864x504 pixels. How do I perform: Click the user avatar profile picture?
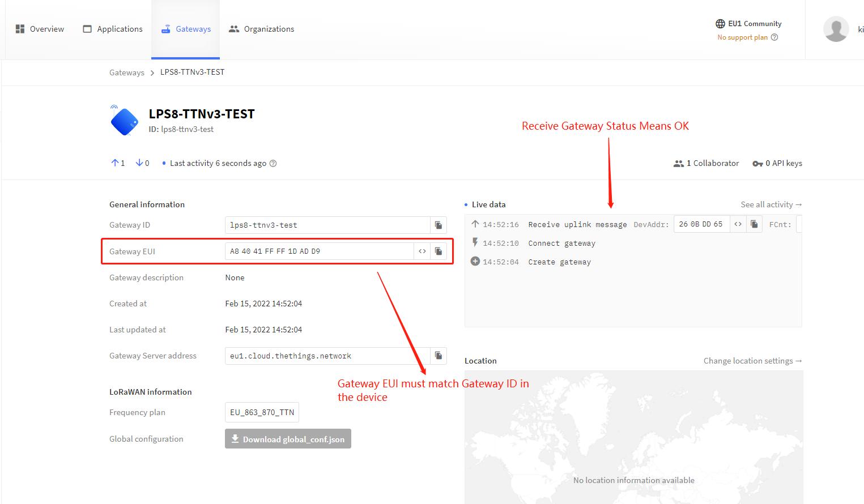tap(836, 29)
